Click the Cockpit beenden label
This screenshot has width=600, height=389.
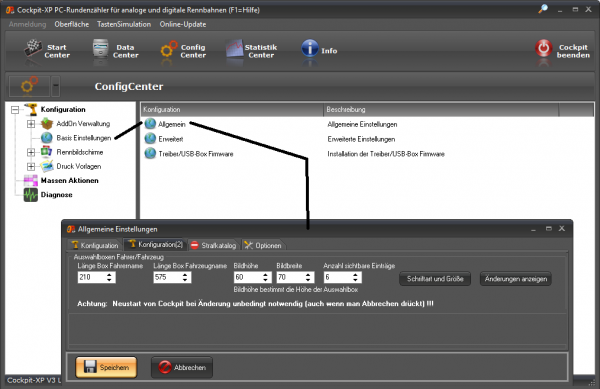click(x=573, y=51)
